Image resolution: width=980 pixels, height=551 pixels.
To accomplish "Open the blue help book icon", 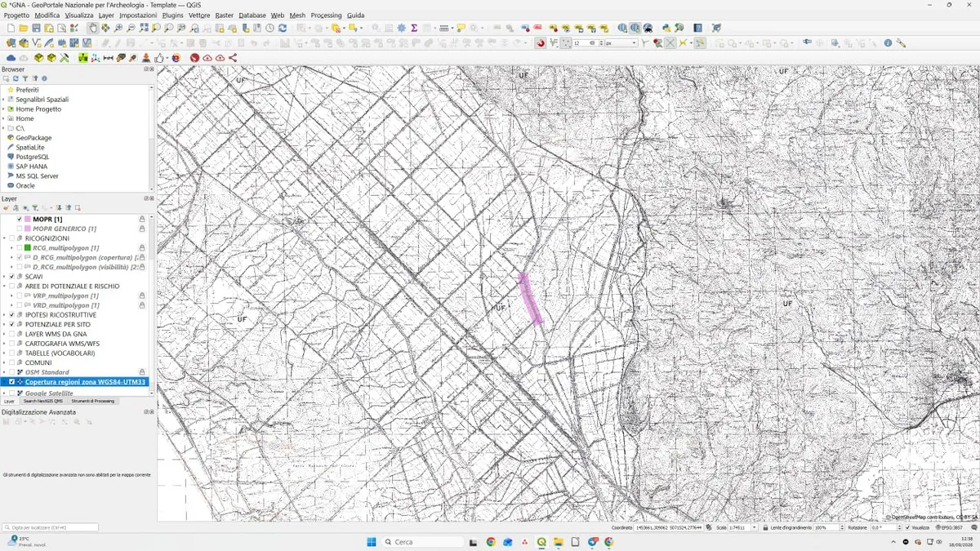I will pyautogui.click(x=698, y=28).
